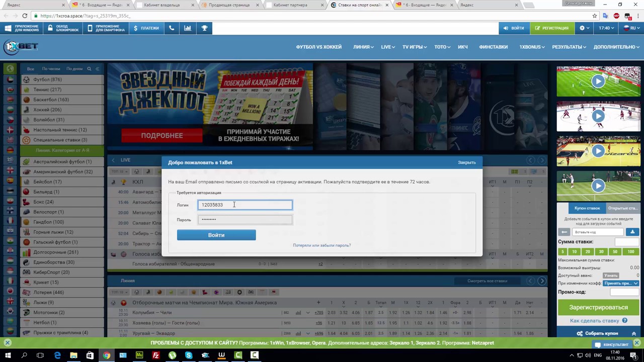644x362 pixels.
Task: Collapse the sports sidebar with double arrow
Action: click(98, 69)
